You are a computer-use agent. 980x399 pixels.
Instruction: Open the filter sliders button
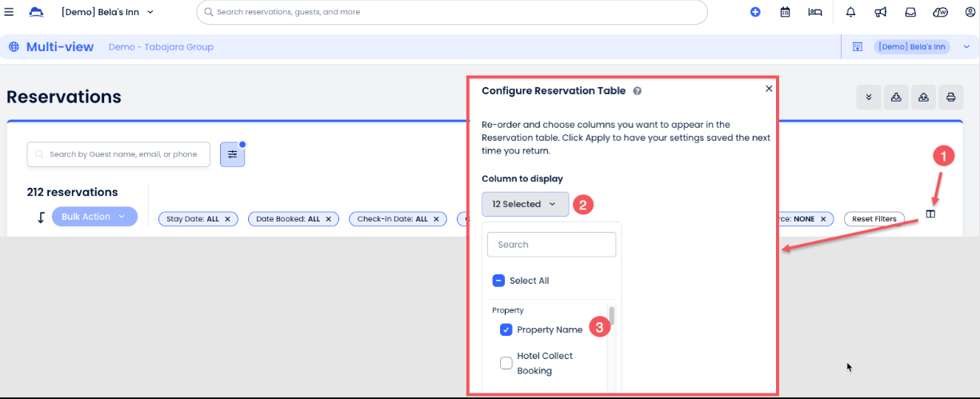[232, 154]
